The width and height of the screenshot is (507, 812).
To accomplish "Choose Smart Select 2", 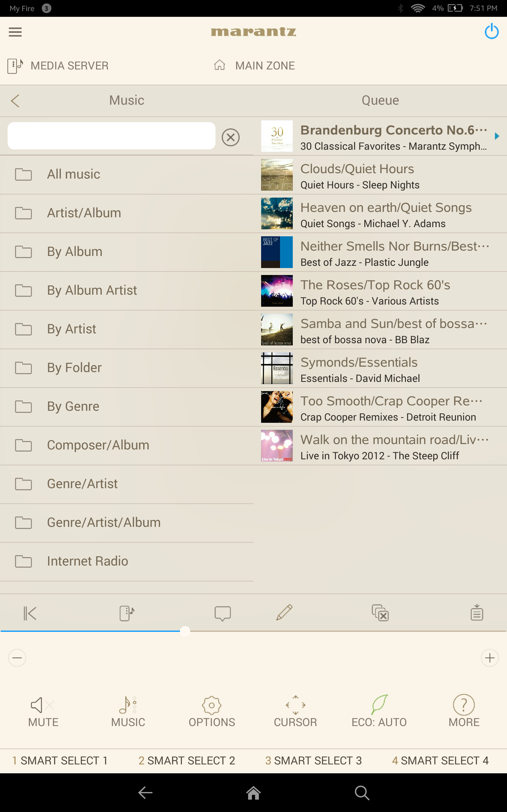I will pyautogui.click(x=187, y=760).
